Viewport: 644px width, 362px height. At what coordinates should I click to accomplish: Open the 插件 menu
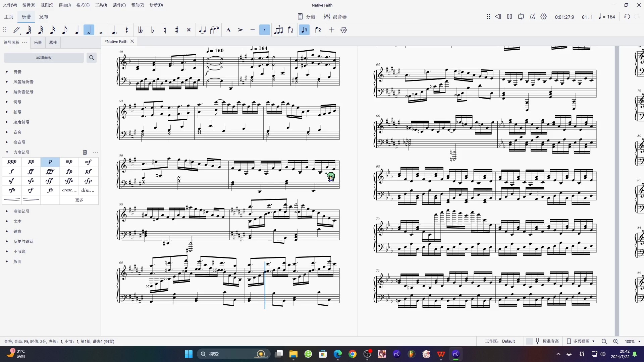click(x=119, y=5)
